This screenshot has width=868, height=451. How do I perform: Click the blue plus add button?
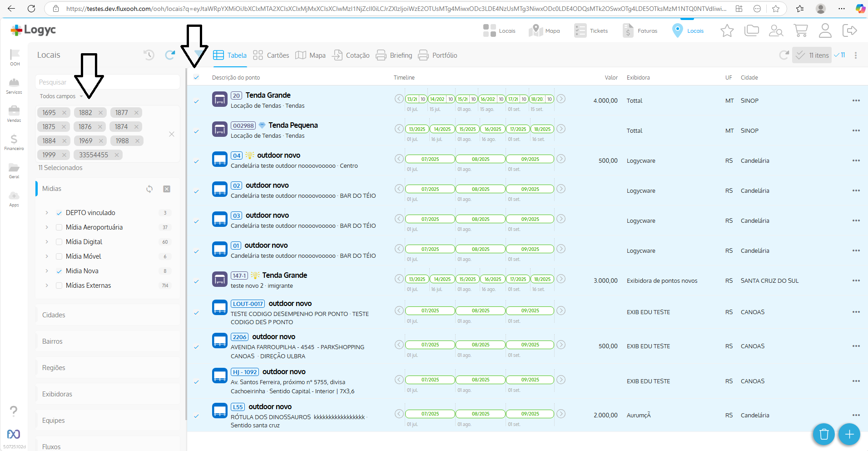(x=849, y=435)
